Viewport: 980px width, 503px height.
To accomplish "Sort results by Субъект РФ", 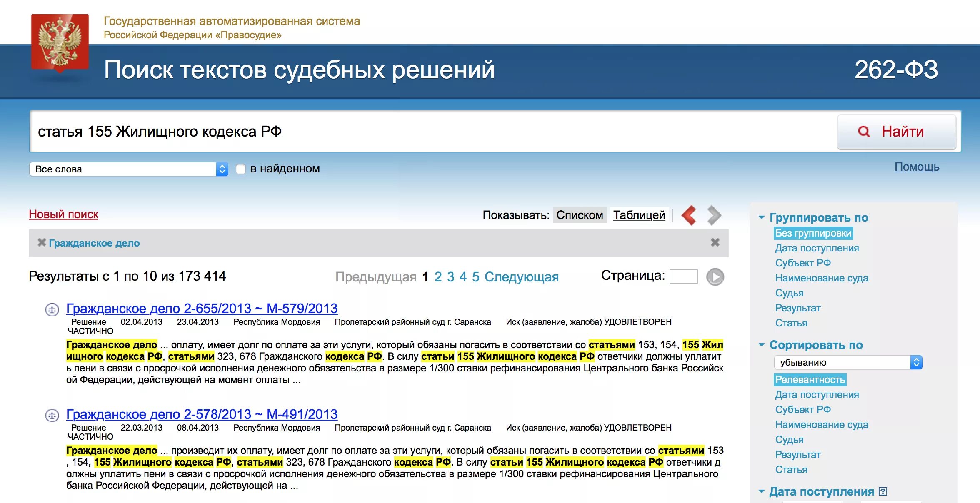I will click(x=803, y=410).
